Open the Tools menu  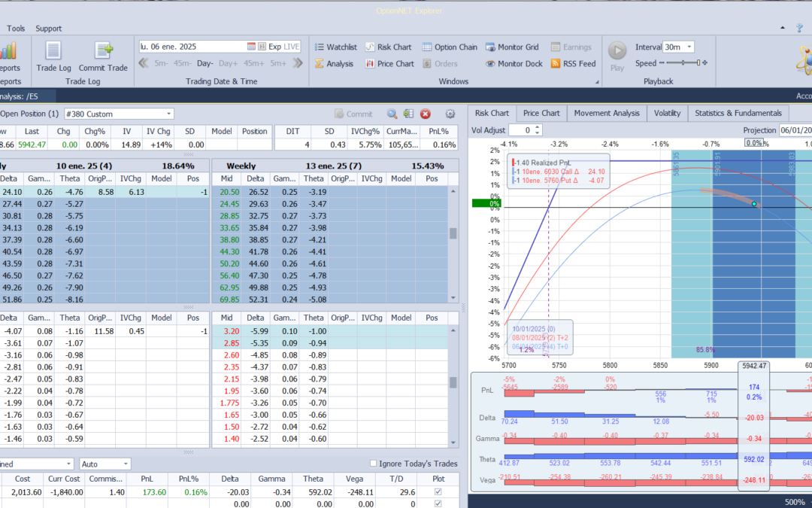pos(16,29)
